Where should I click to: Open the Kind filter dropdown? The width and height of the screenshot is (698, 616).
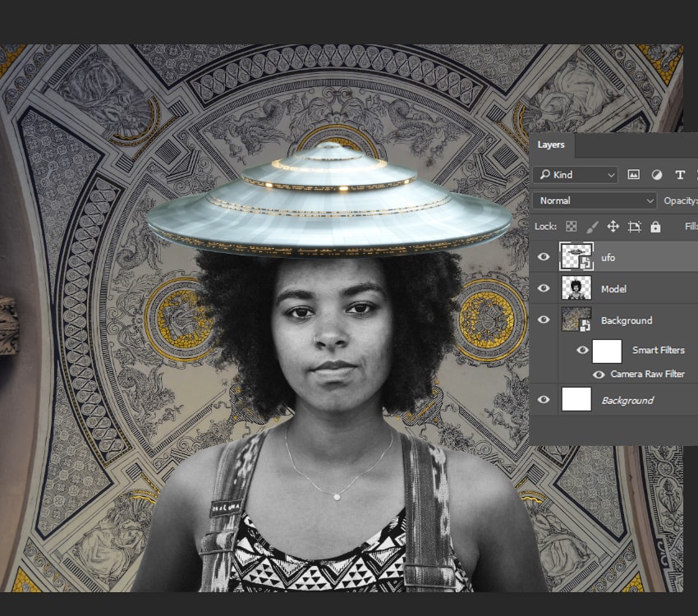(575, 174)
